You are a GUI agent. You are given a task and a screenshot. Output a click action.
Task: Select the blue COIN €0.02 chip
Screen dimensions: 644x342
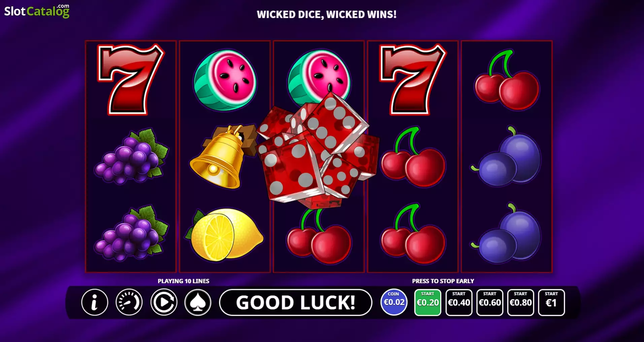pyautogui.click(x=394, y=302)
